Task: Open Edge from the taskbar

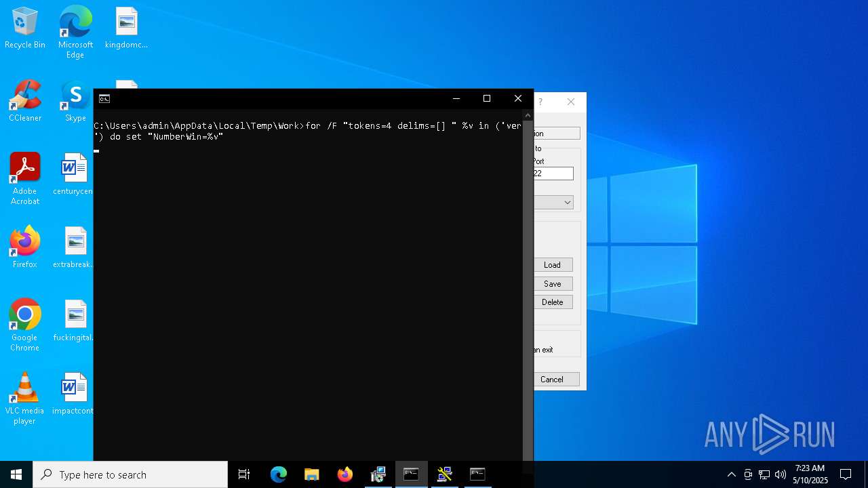Action: tap(279, 474)
